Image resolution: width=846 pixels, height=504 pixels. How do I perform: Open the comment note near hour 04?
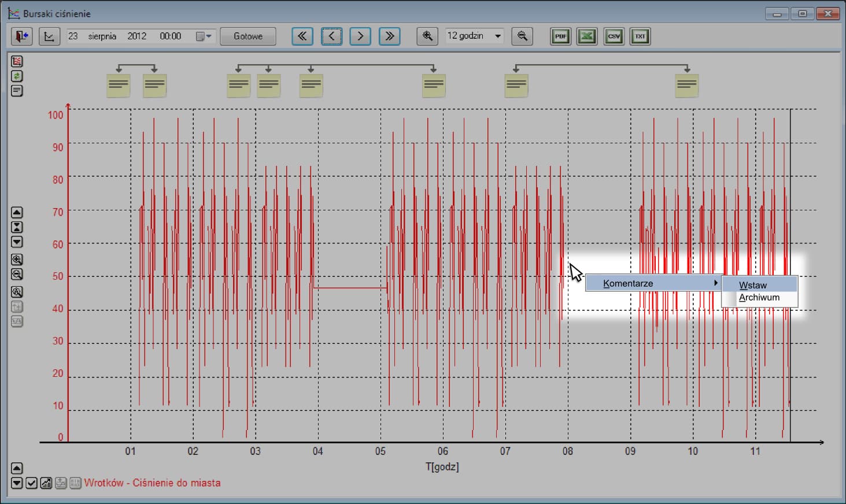[x=311, y=86]
